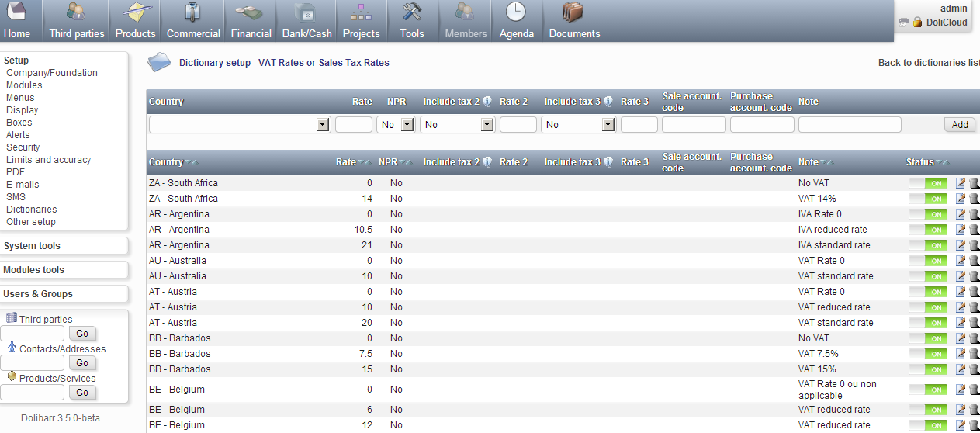Click the edit icon for Argentina 10.5 rate
This screenshot has width=980, height=433.
[x=961, y=230]
